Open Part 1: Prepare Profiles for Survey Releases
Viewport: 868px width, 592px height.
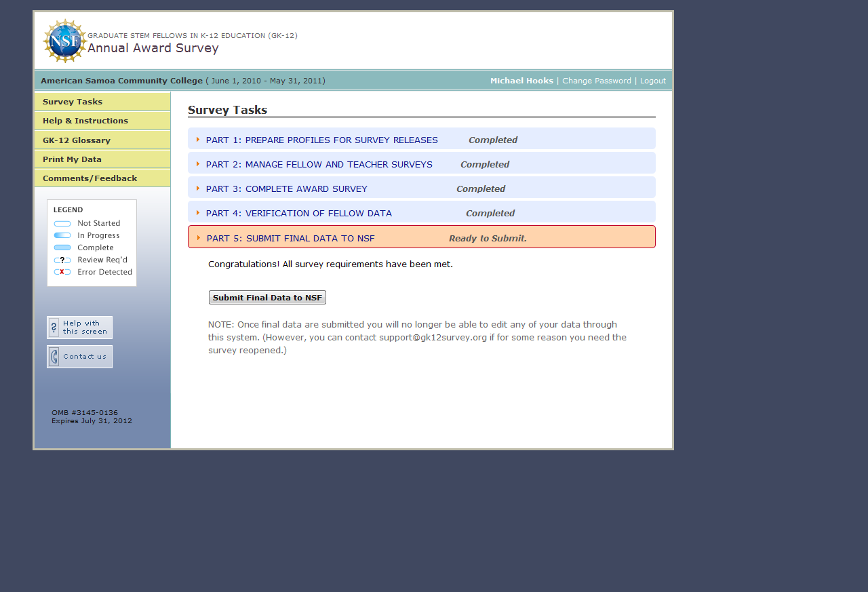pos(322,140)
